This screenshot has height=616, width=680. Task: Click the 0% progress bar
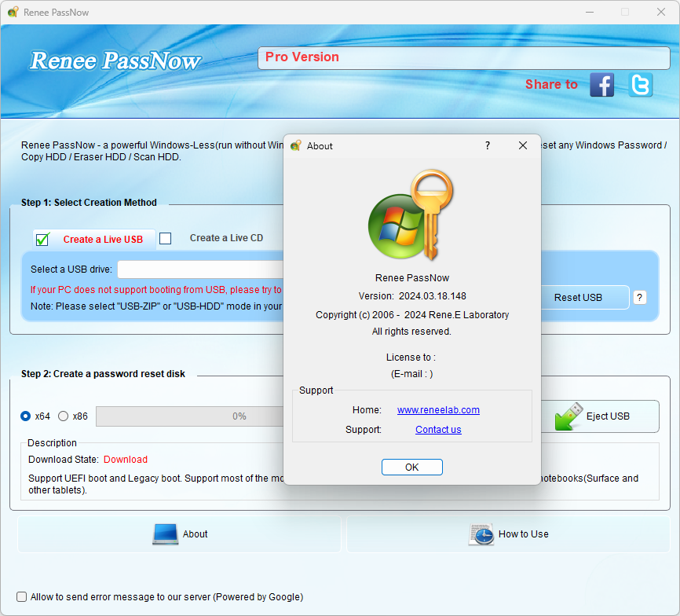click(190, 416)
